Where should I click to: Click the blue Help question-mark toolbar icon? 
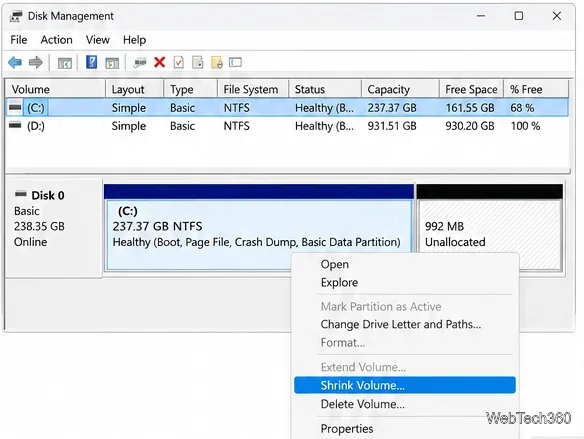91,62
